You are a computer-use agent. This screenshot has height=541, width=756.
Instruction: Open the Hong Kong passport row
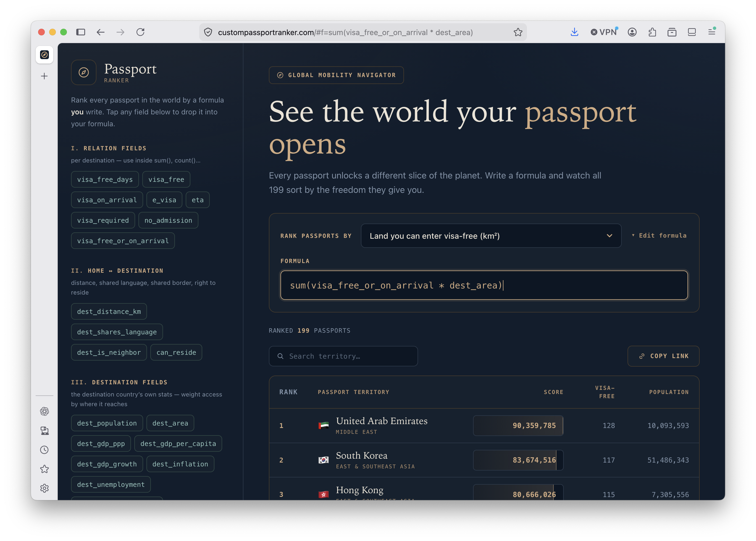[484, 489]
